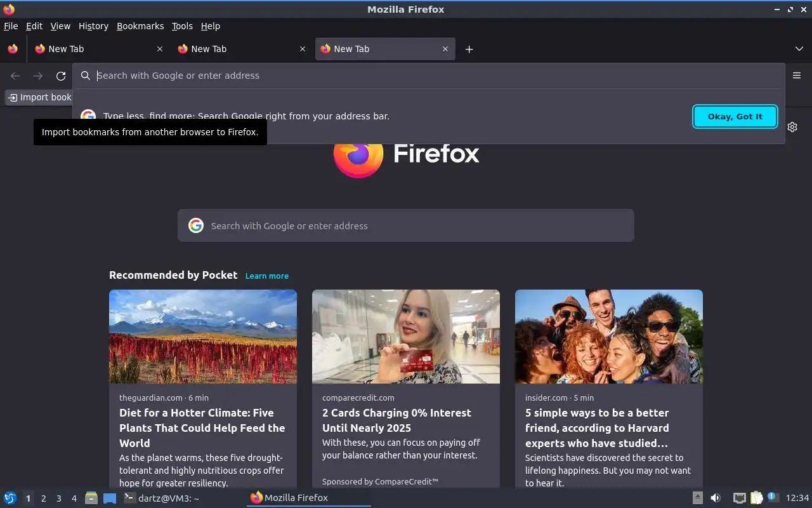Click Recommended by Pocket heading
Screen dimensions: 812x508
point(173,275)
